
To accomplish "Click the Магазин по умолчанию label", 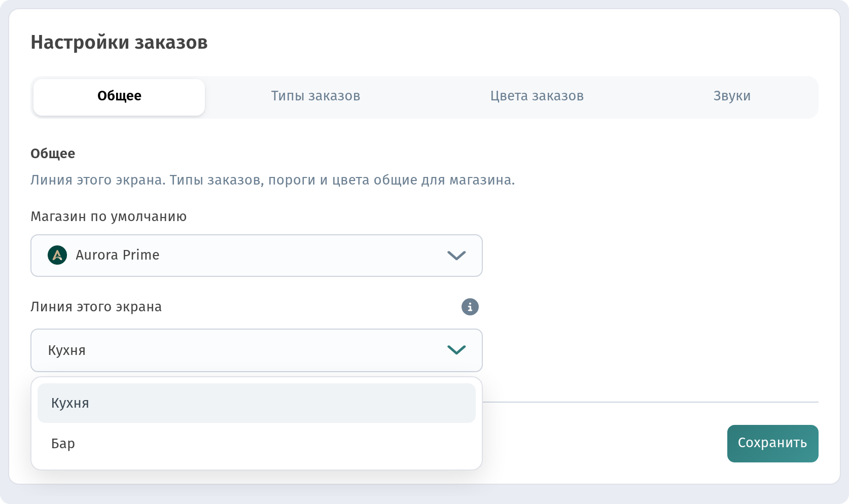I will pyautogui.click(x=109, y=217).
